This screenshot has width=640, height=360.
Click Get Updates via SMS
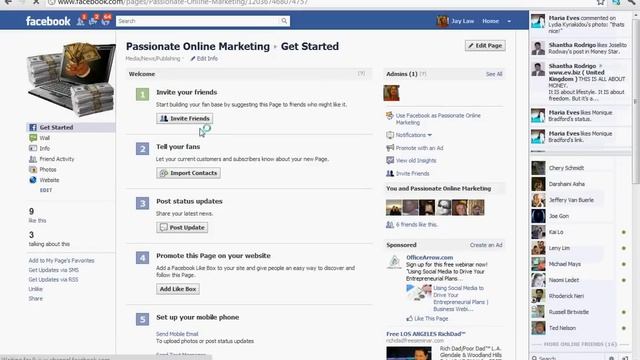tap(53, 270)
